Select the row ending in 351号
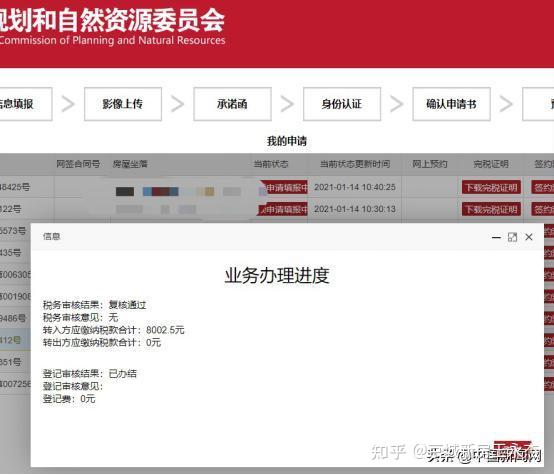554x475 pixels. point(15,363)
